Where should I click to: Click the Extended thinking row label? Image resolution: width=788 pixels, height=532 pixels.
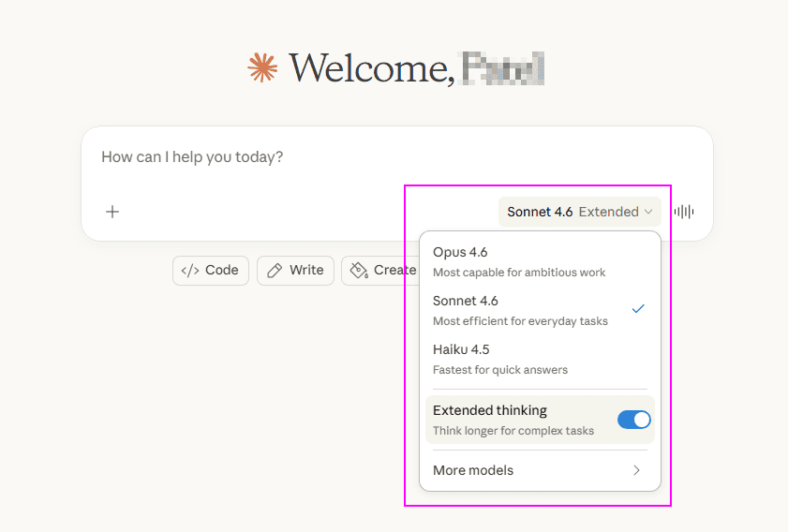(490, 411)
